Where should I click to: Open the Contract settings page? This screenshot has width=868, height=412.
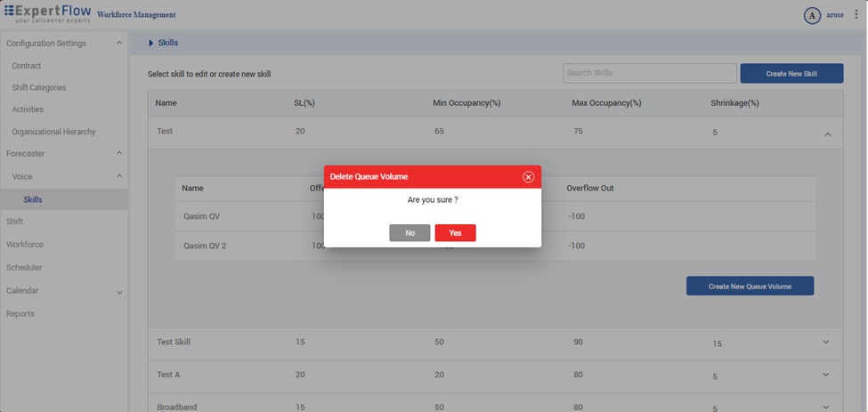pos(27,66)
